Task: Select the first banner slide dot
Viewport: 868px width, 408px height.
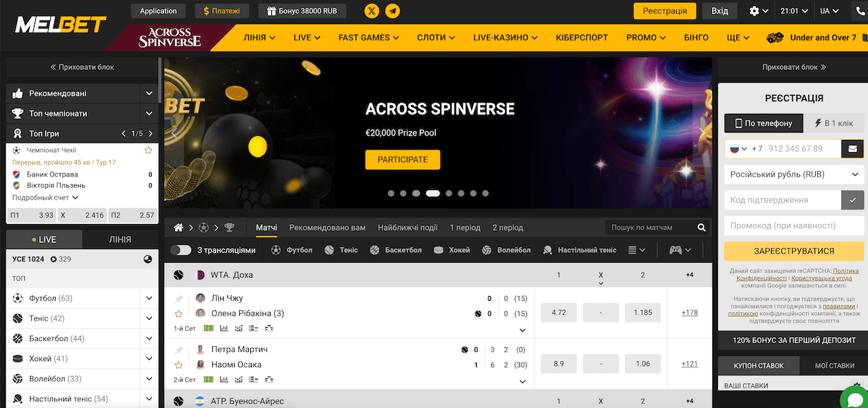Action: 391,193
